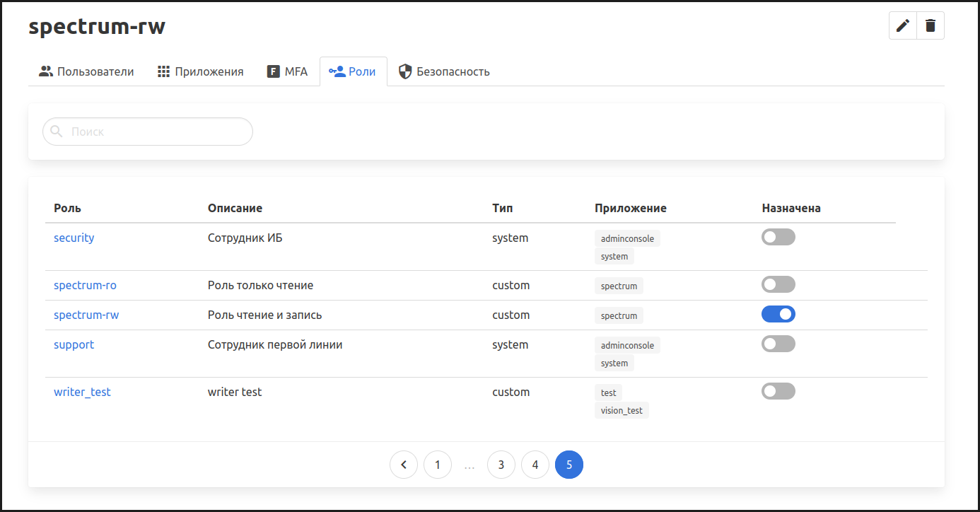Go to page 1 of roles
This screenshot has width=980, height=512.
click(438, 465)
